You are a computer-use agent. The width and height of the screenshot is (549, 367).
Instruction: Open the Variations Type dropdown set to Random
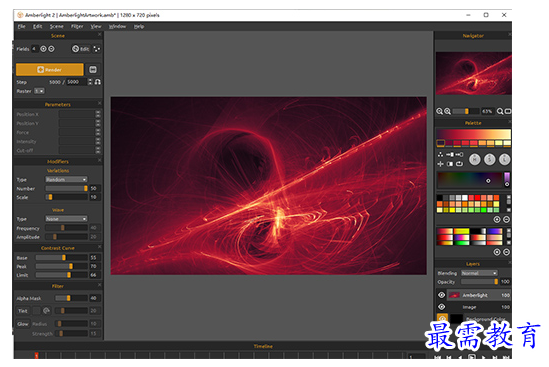click(x=66, y=179)
